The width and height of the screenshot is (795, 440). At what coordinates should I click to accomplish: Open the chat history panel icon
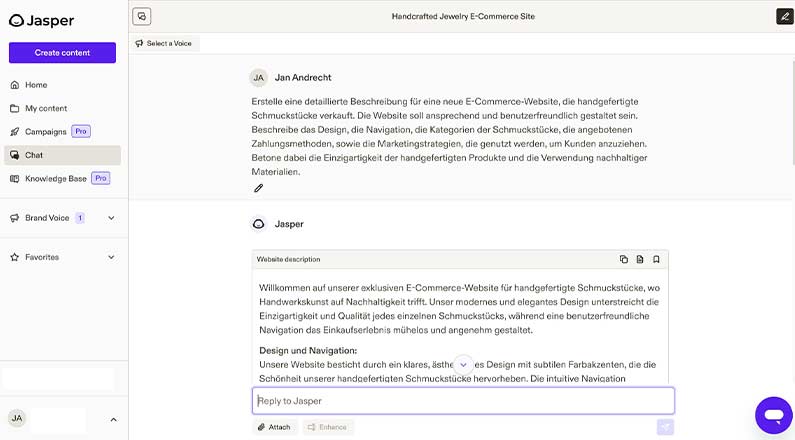point(142,16)
